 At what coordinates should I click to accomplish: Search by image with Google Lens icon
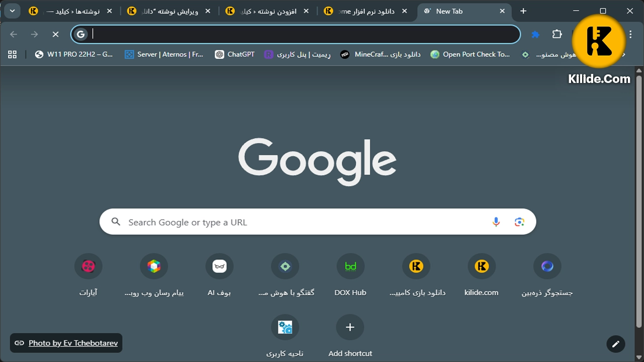click(519, 222)
